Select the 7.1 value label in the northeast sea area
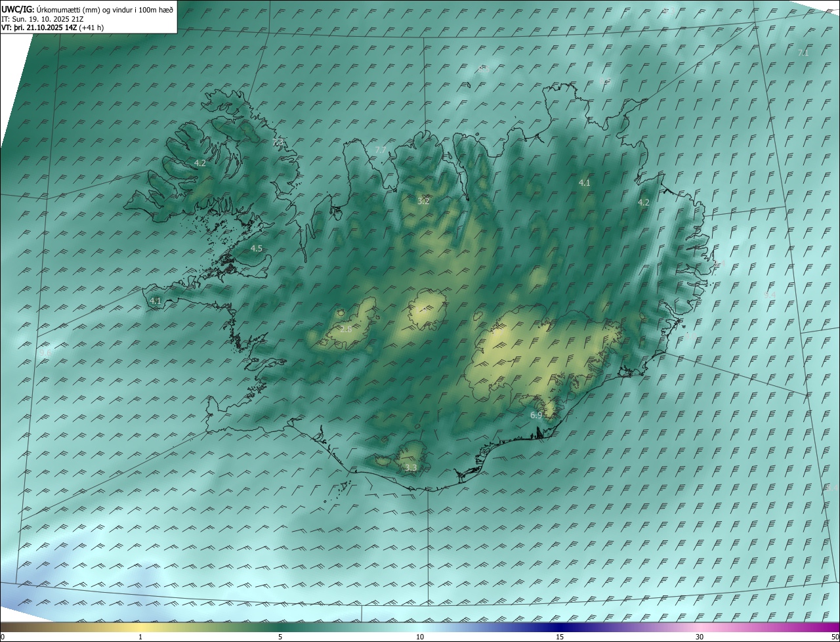 (x=803, y=53)
